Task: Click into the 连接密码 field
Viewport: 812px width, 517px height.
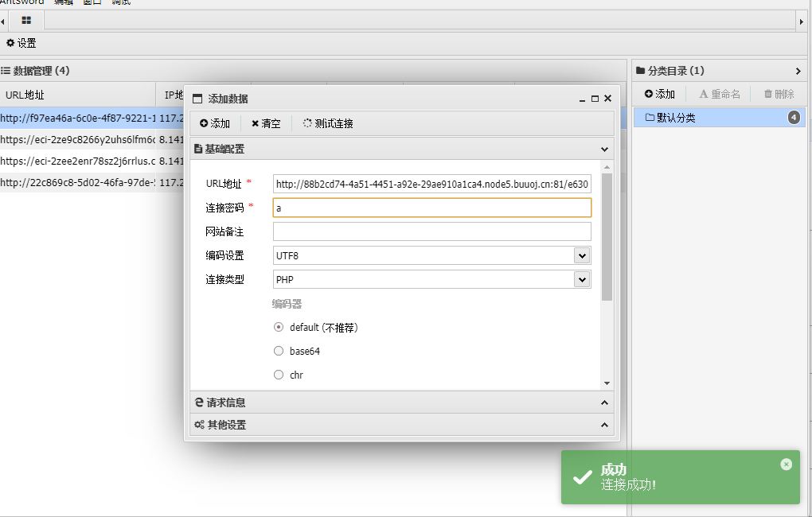Action: pyautogui.click(x=432, y=208)
